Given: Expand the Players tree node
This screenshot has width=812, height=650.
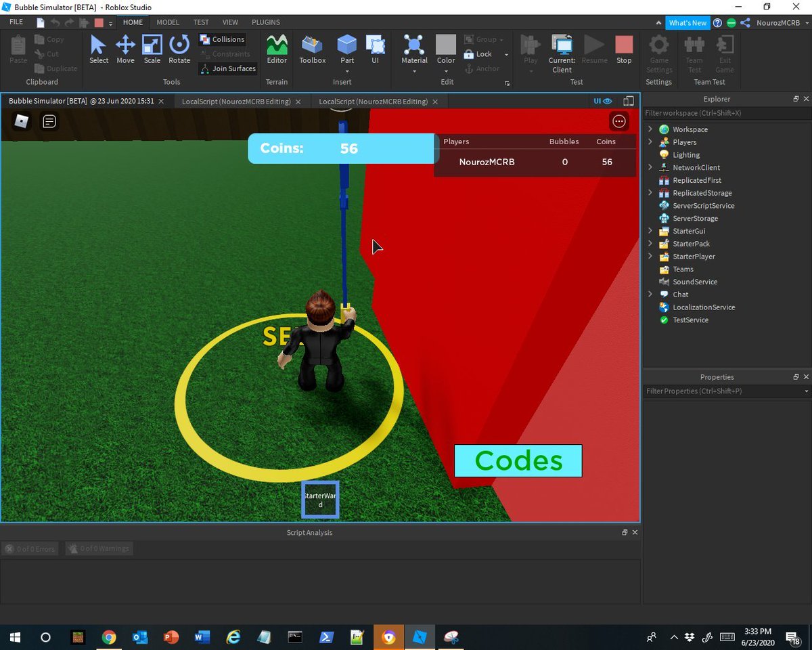Looking at the screenshot, I should pyautogui.click(x=650, y=142).
